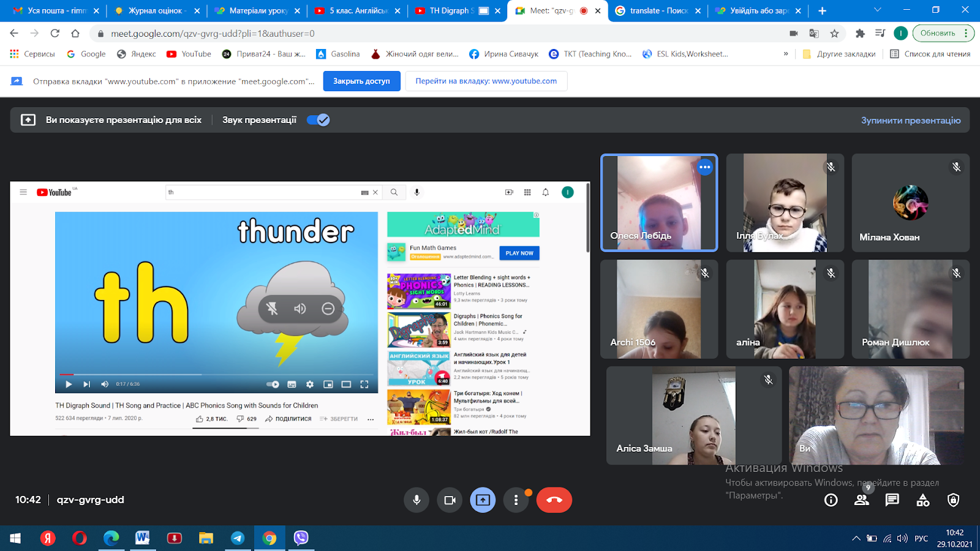
Task: Open Viber from Windows taskbar
Action: 301,538
